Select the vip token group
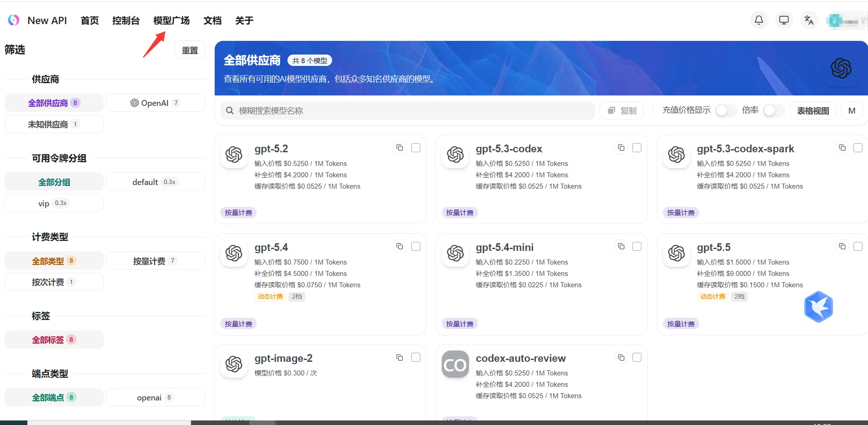Image resolution: width=868 pixels, height=425 pixels. point(54,203)
